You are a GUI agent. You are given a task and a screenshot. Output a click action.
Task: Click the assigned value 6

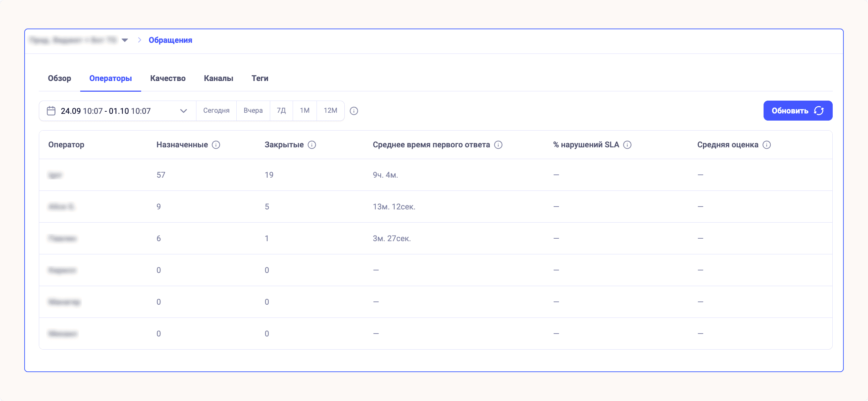point(159,239)
